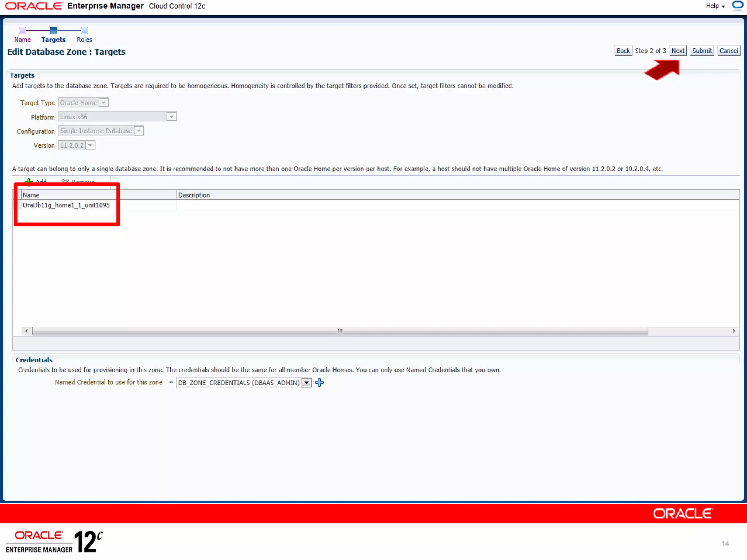This screenshot has height=560, width=747.
Task: Click the horizontal scrollbar thumb of table
Action: pyautogui.click(x=340, y=331)
